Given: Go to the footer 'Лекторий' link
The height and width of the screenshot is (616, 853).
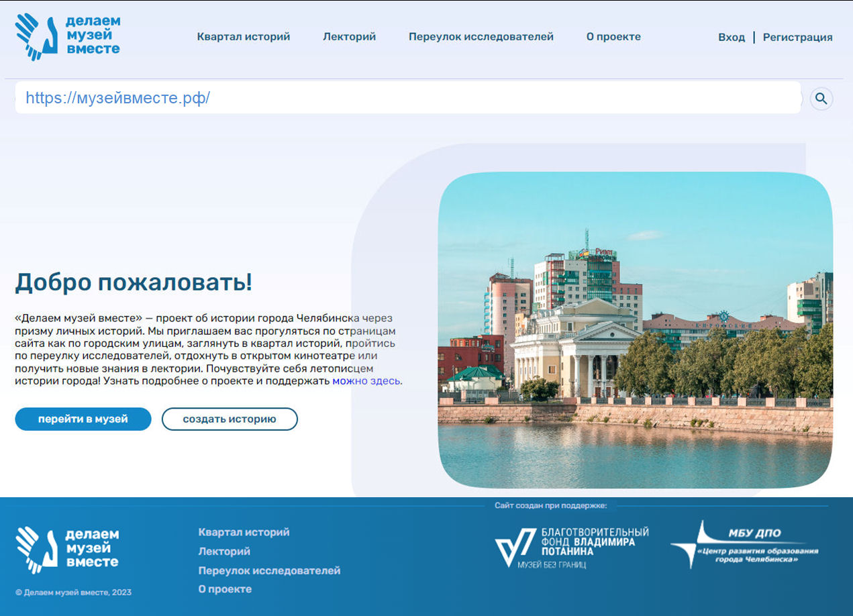Looking at the screenshot, I should coord(224,552).
